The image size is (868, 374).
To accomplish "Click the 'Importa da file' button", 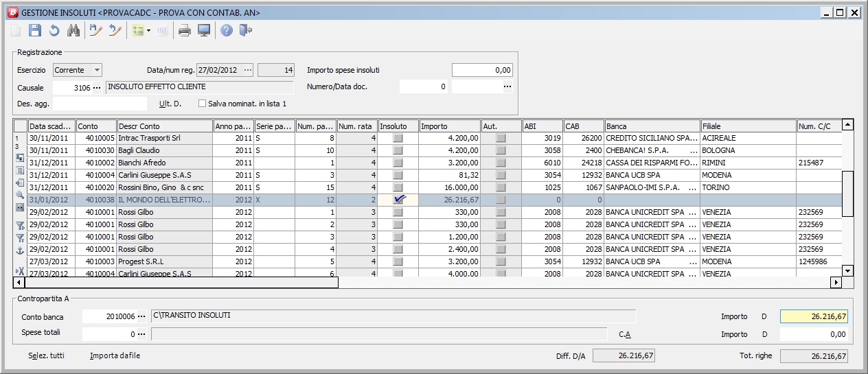I will pos(115,355).
